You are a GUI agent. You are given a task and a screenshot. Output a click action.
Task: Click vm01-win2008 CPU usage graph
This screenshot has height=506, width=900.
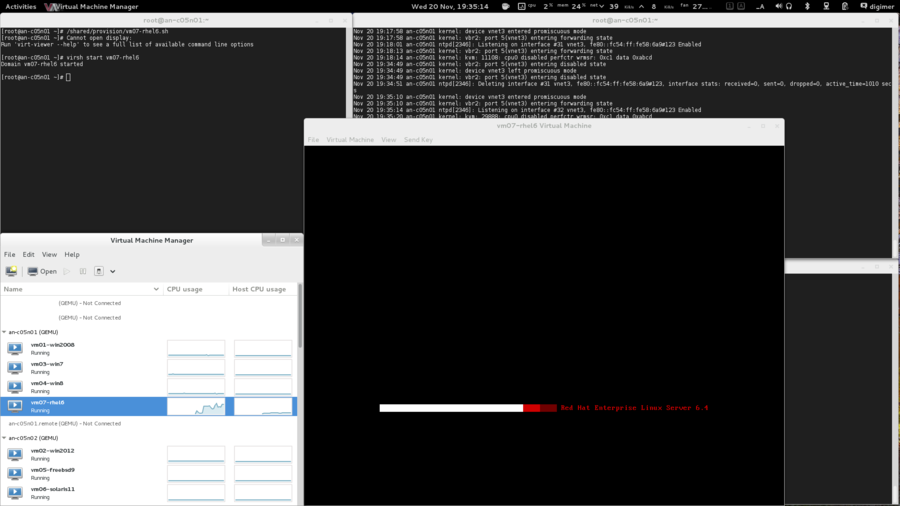point(196,348)
